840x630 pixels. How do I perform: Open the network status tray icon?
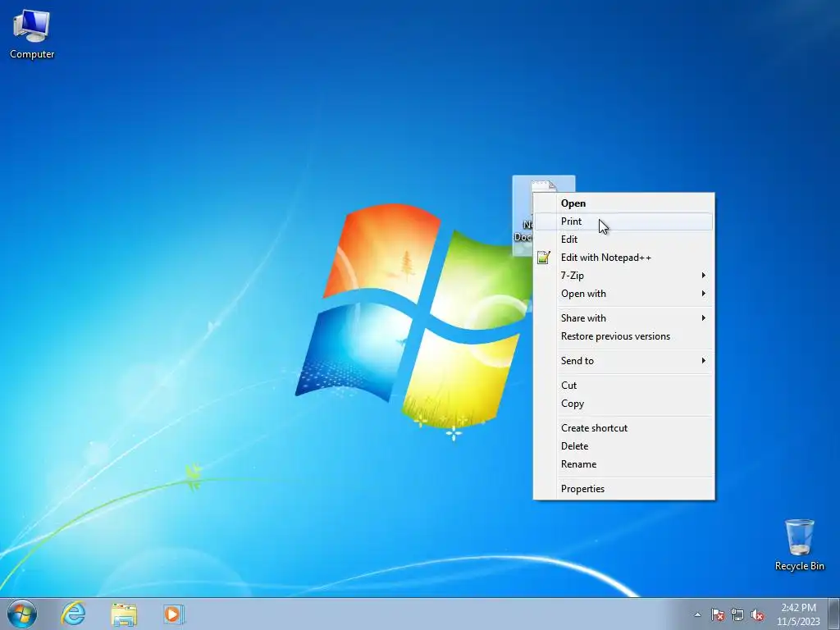[x=737, y=614]
